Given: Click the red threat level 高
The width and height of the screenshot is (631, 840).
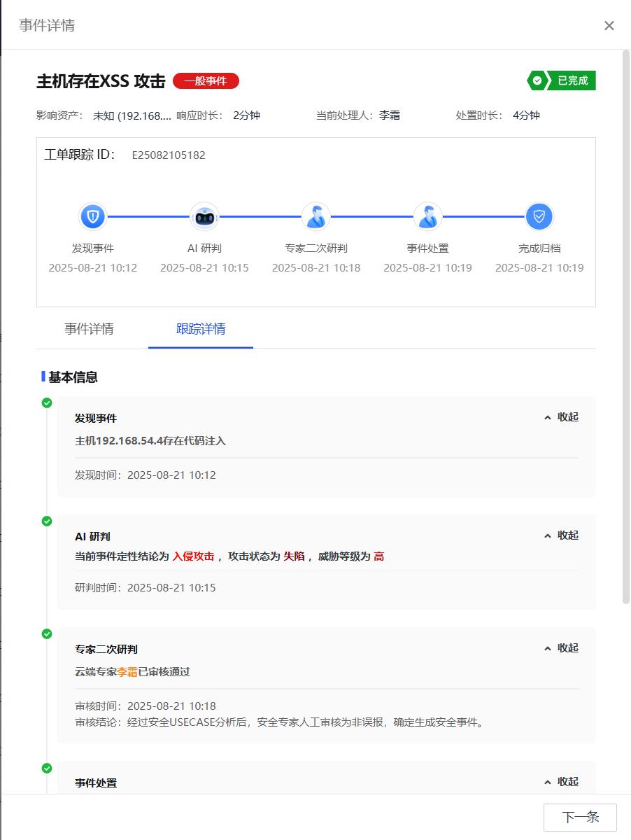Looking at the screenshot, I should point(379,556).
